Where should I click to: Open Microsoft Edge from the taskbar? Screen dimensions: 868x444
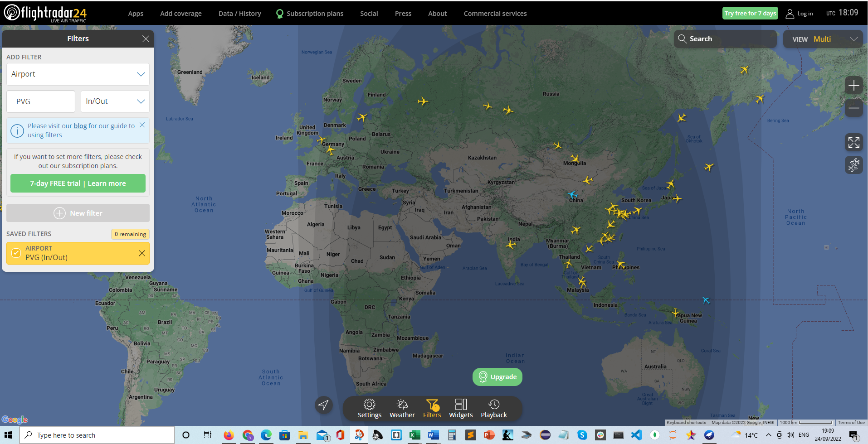(266, 435)
